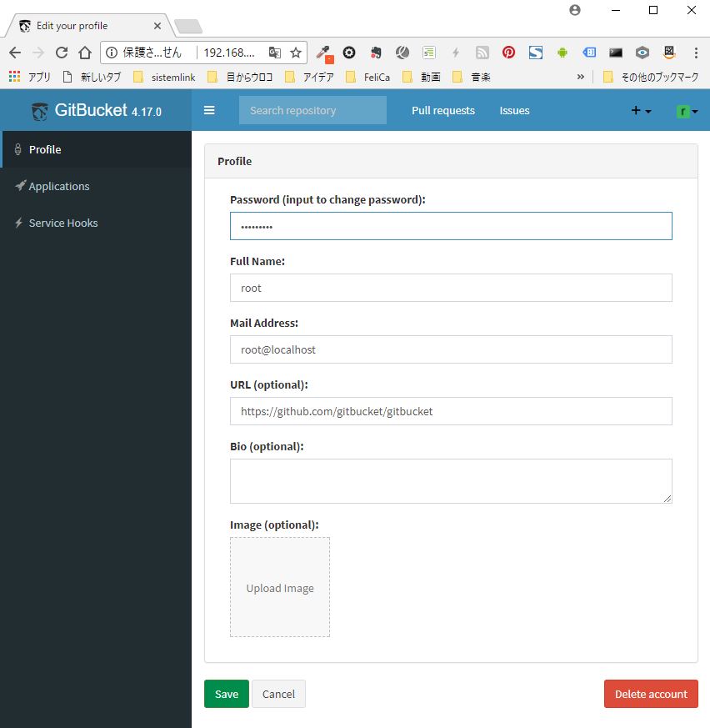Click the RSS feed extension icon
This screenshot has width=710, height=728.
coord(482,53)
